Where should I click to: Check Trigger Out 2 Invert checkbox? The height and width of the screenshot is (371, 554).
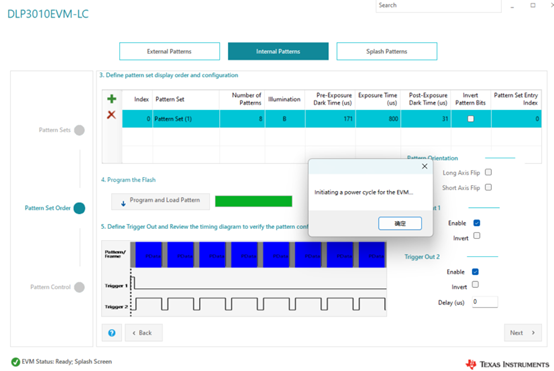(475, 284)
